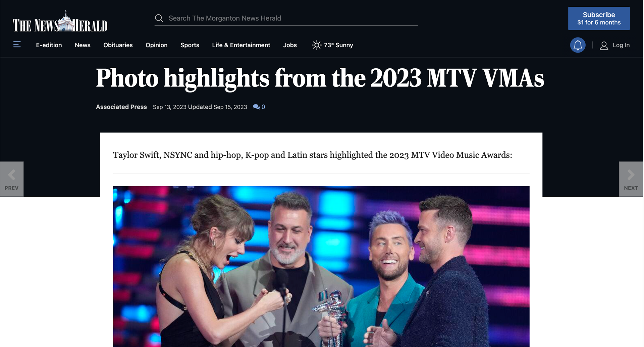Subscribe for $1 for 6 months
The width and height of the screenshot is (644, 347).
tap(599, 18)
